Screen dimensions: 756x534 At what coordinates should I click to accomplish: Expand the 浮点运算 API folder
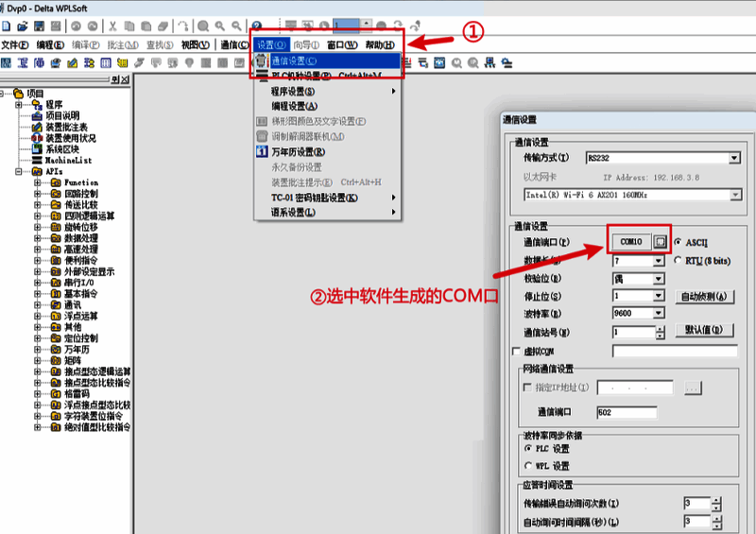(x=37, y=316)
